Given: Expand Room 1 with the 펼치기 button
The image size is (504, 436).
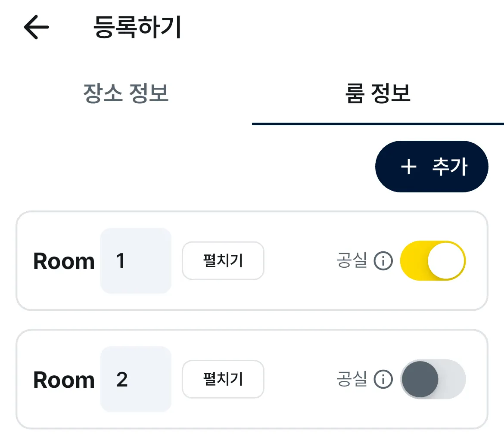Looking at the screenshot, I should click(x=223, y=261).
